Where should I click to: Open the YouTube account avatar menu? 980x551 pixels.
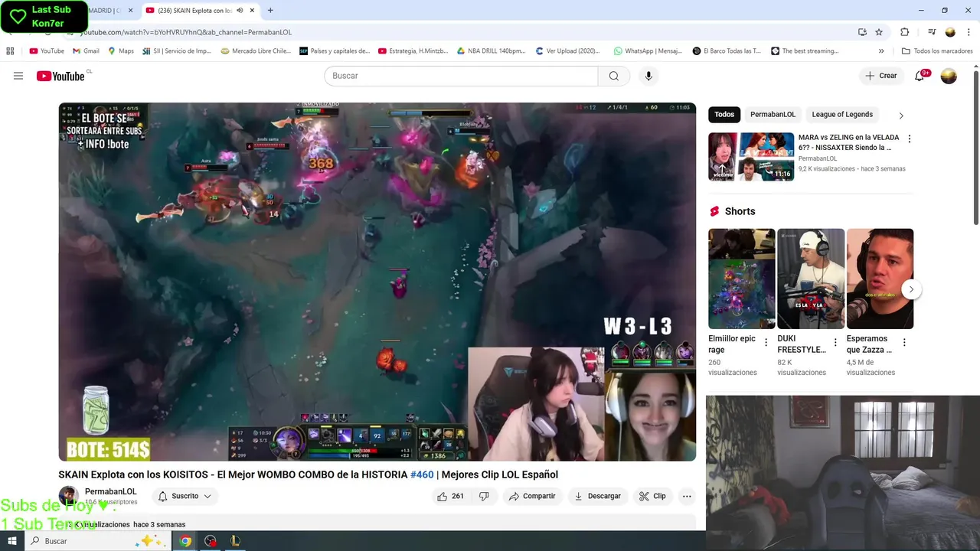(949, 76)
